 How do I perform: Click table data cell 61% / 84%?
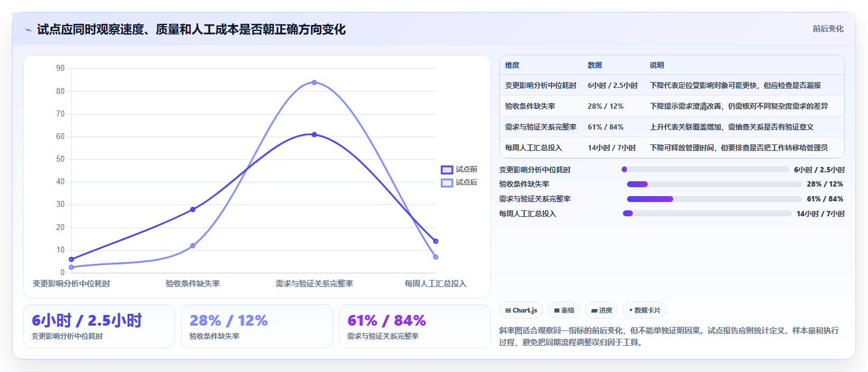tap(606, 127)
